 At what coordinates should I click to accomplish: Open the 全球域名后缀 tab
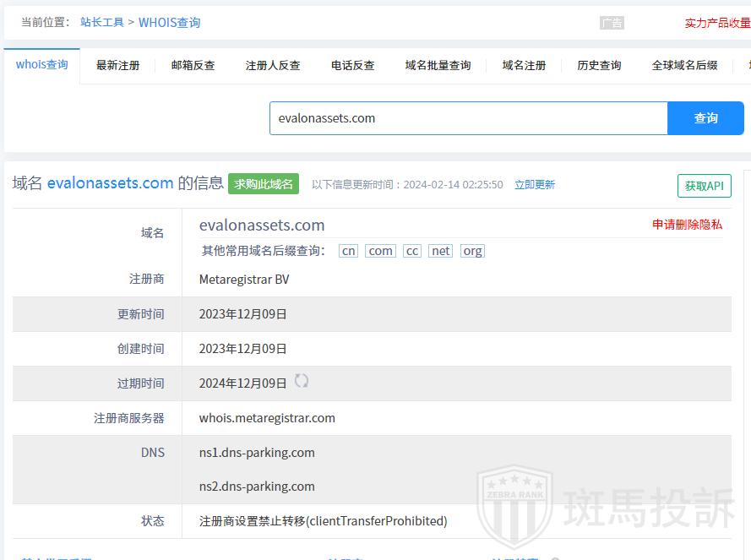(684, 66)
